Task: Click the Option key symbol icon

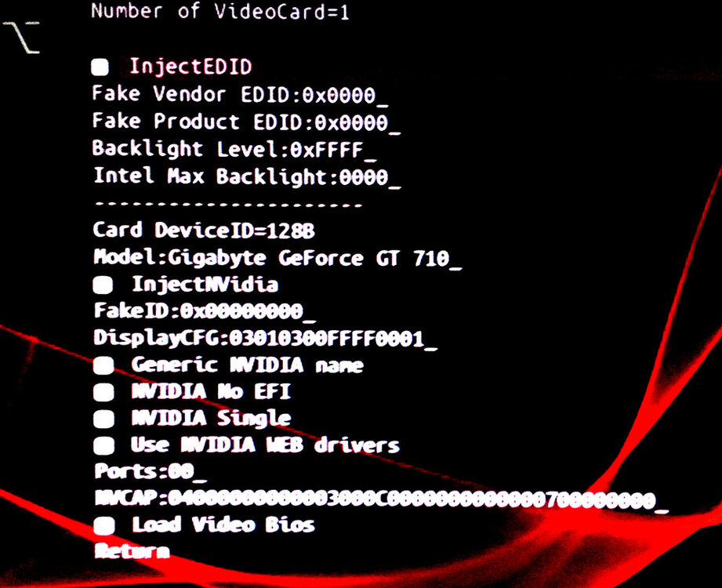Action: (x=22, y=38)
